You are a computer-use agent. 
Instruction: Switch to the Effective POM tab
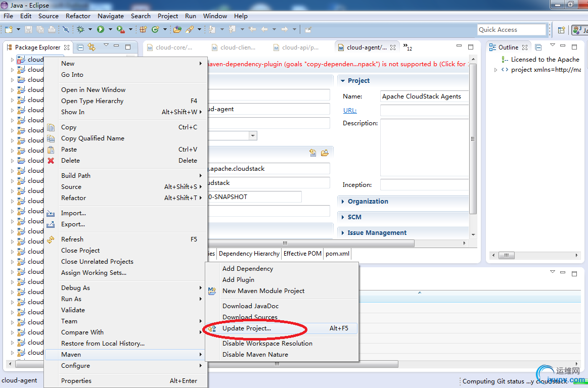(302, 254)
